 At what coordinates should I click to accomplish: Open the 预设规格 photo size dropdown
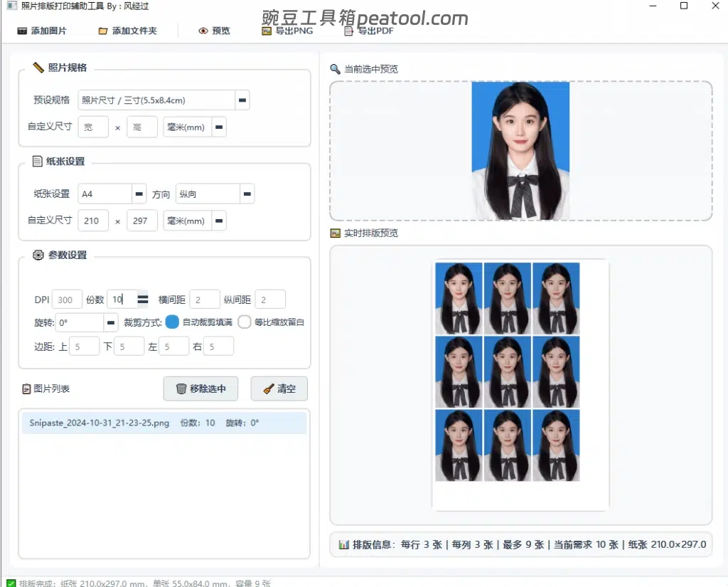point(242,100)
